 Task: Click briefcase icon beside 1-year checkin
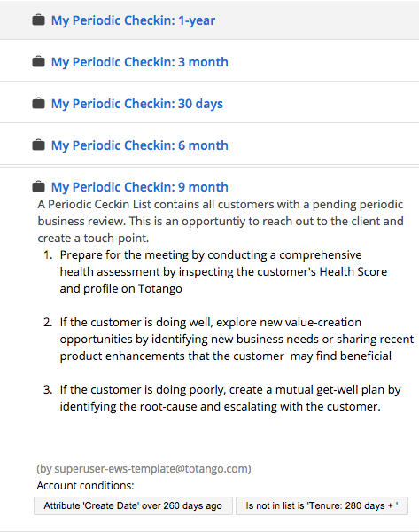[38, 20]
